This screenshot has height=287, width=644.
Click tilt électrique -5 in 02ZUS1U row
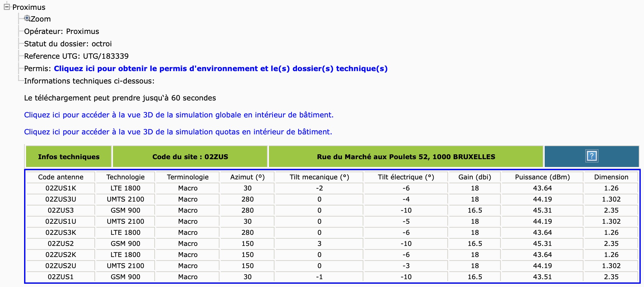[406, 221]
